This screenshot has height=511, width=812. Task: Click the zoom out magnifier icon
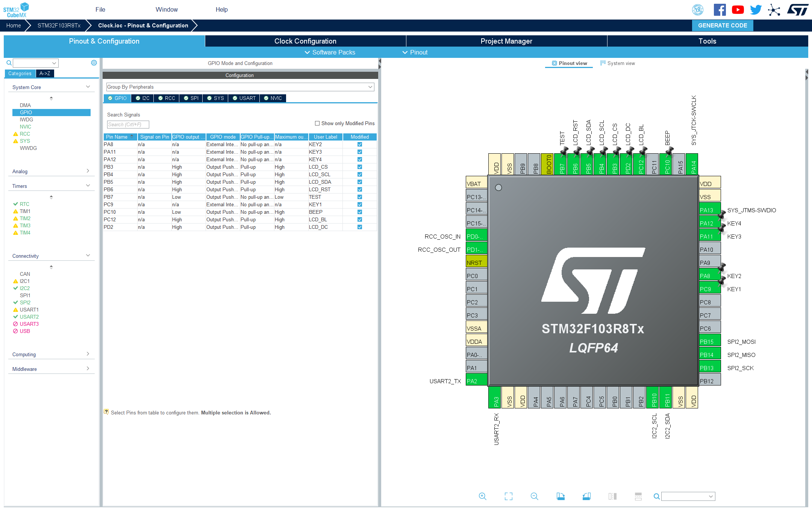[x=534, y=496]
